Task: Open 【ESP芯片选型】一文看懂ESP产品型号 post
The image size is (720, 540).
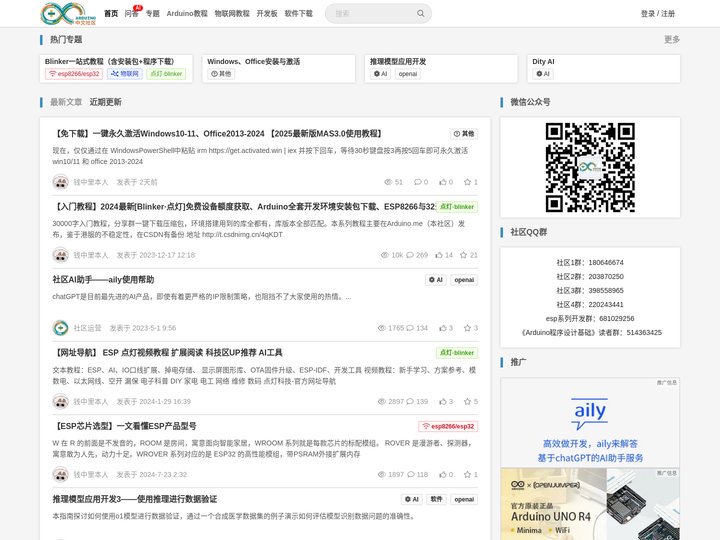Action: [124, 426]
